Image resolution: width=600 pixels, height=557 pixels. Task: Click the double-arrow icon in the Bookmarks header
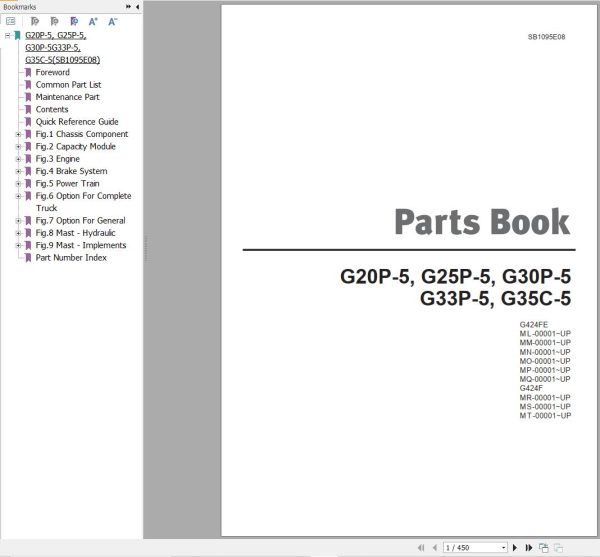pos(128,7)
